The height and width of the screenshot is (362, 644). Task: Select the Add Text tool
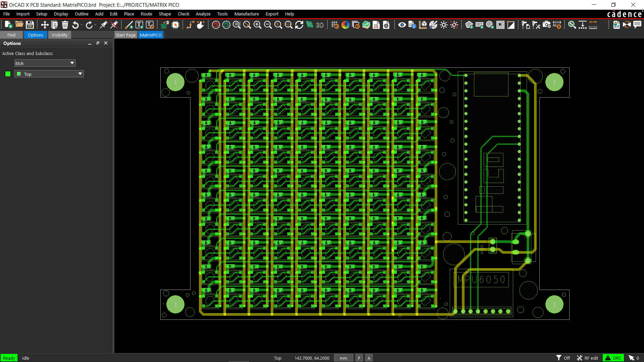pos(139,25)
